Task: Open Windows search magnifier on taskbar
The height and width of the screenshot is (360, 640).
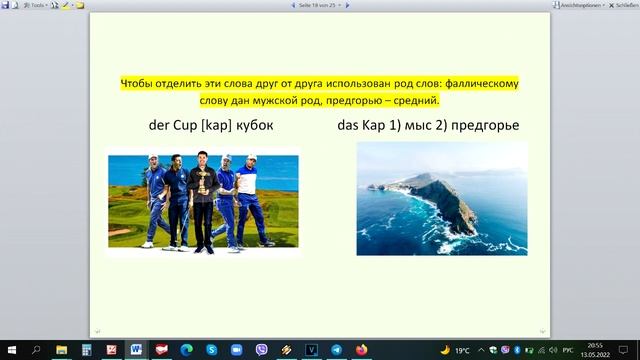Action: coord(36,350)
